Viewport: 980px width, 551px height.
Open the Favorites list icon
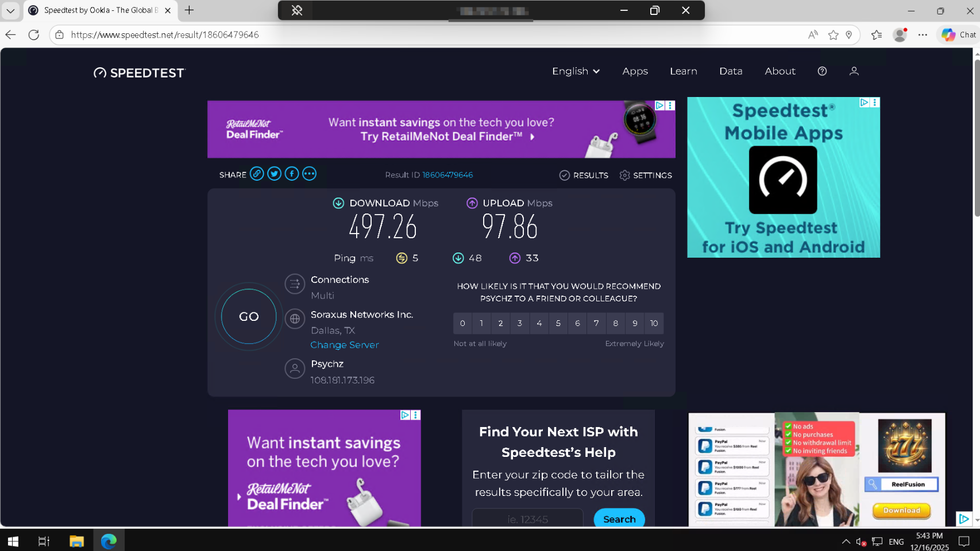point(877,35)
